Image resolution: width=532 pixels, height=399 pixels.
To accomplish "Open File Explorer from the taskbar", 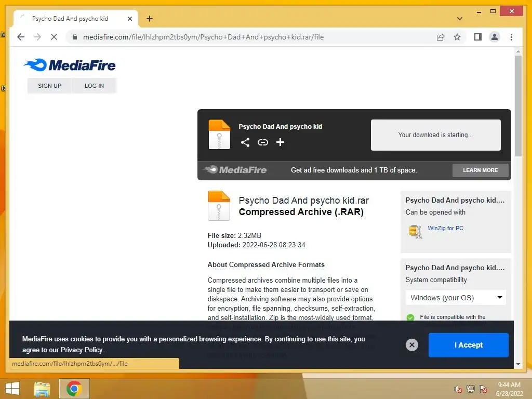I will pyautogui.click(x=42, y=389).
